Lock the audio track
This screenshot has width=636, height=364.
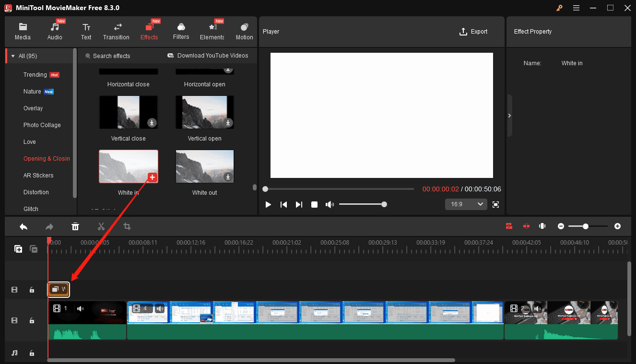click(32, 353)
